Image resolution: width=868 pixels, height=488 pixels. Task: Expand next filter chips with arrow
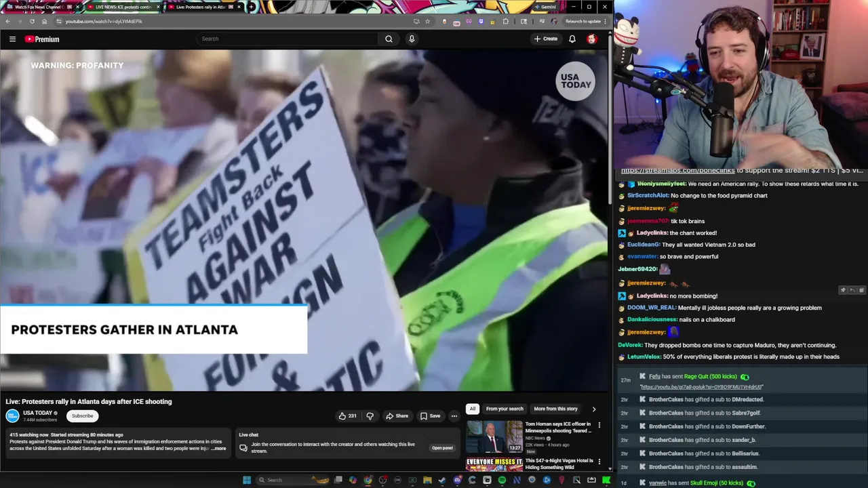[594, 409]
